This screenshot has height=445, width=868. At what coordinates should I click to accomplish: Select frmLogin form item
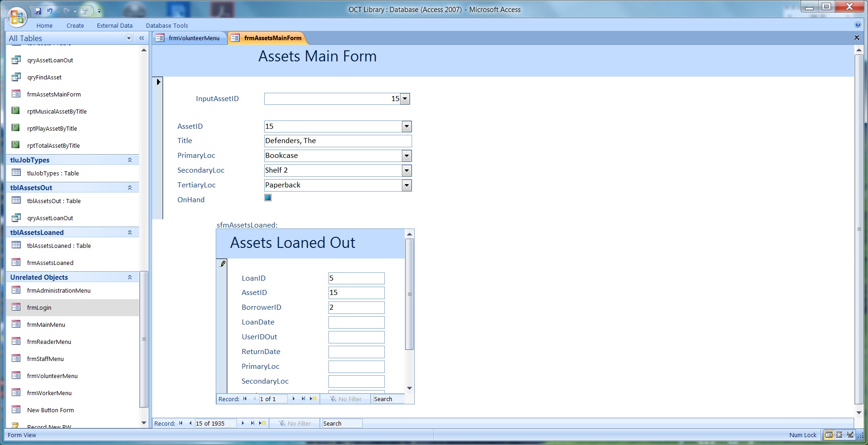73,307
